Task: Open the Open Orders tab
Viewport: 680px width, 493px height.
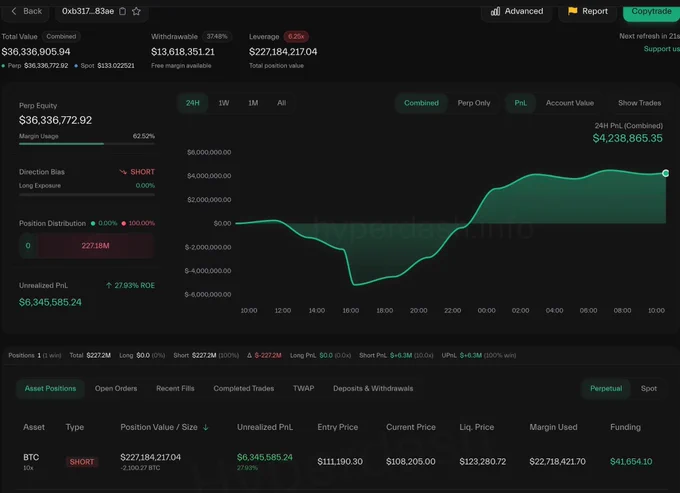Action: [x=116, y=389]
